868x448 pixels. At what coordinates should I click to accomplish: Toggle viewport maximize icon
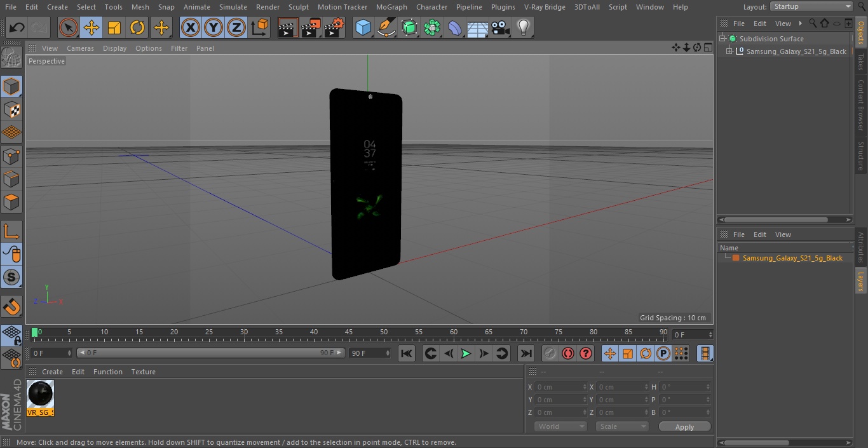pos(708,48)
